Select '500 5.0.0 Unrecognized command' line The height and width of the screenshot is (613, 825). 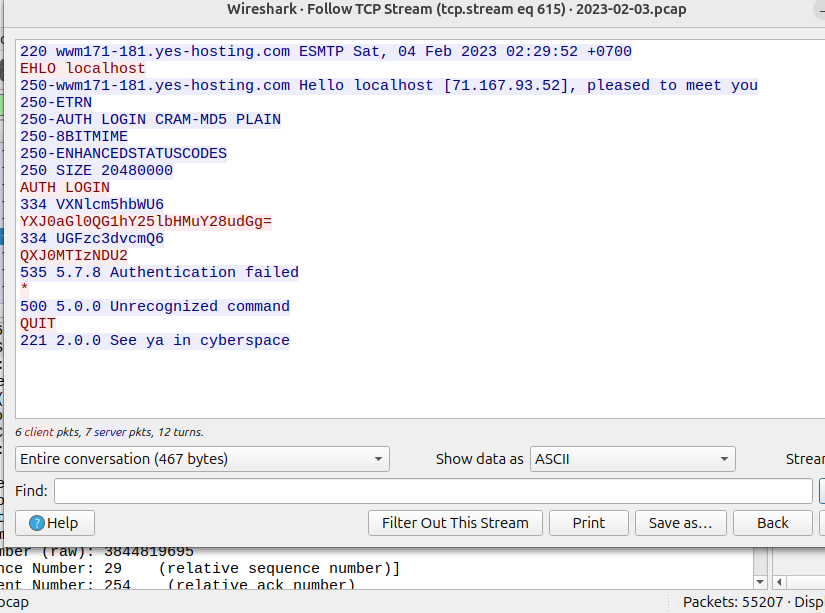point(155,306)
